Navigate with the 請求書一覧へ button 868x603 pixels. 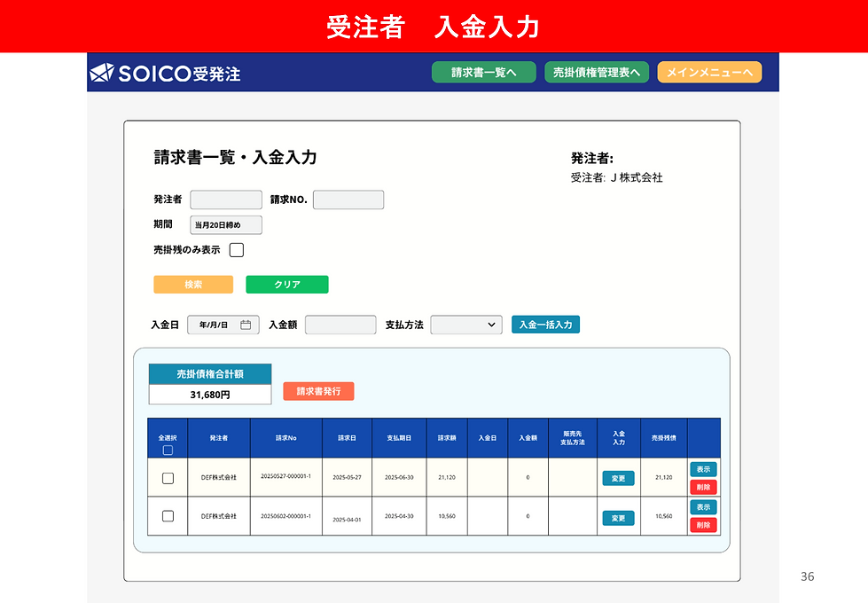(484, 72)
